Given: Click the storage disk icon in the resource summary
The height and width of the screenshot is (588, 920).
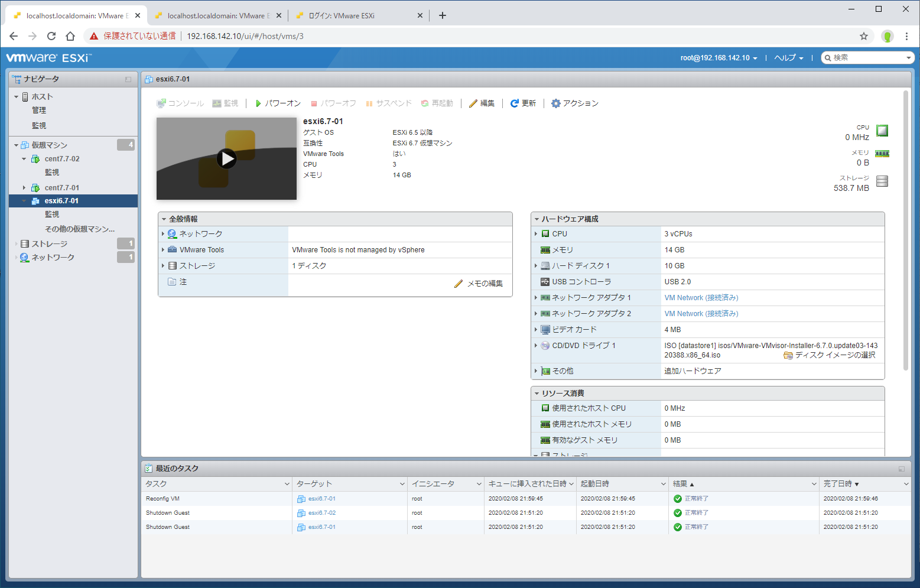Looking at the screenshot, I should (882, 181).
